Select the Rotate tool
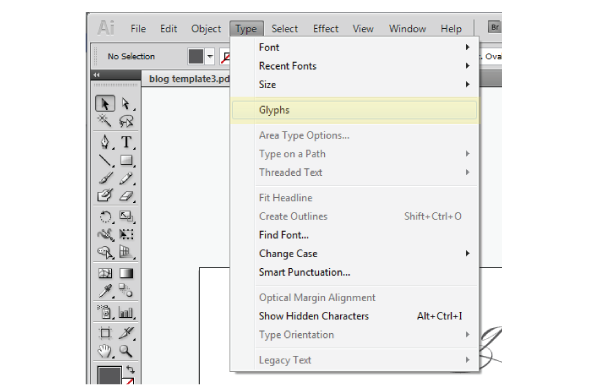The height and width of the screenshot is (387, 610). (105, 217)
